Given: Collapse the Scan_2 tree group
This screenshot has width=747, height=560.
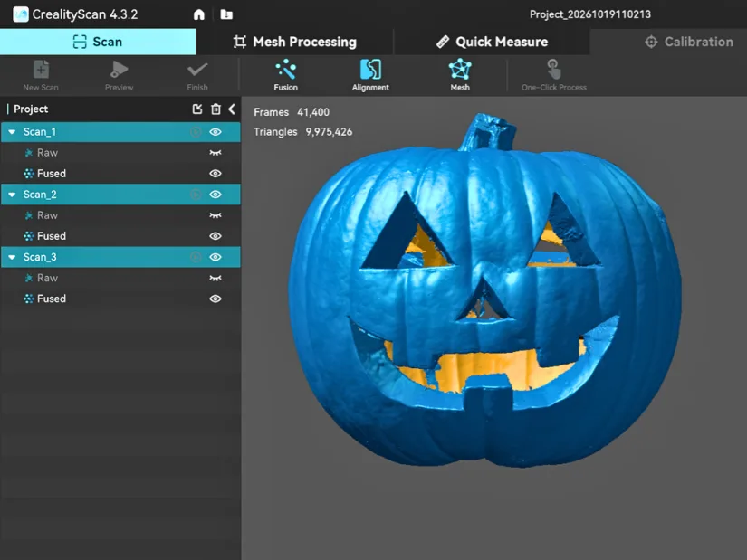Looking at the screenshot, I should click(12, 195).
